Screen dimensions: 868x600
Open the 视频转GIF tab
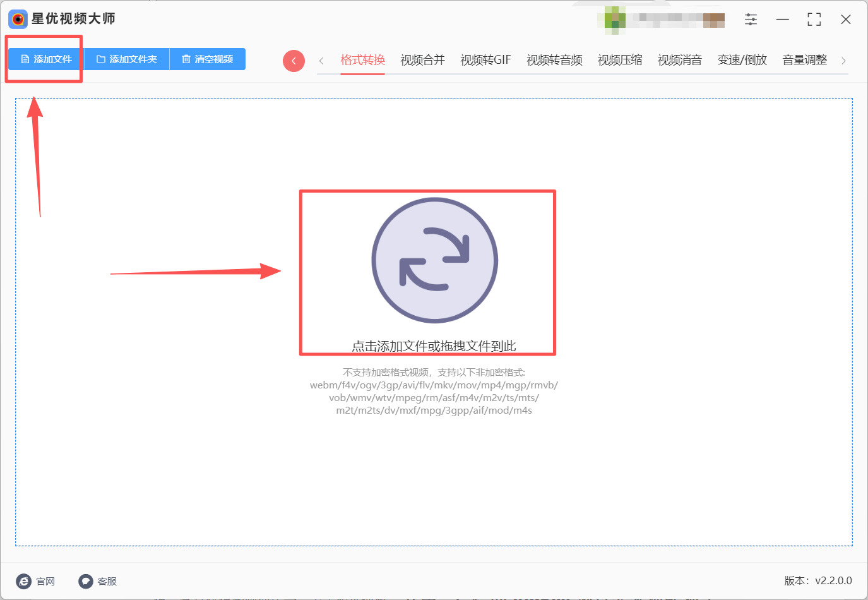coord(485,60)
